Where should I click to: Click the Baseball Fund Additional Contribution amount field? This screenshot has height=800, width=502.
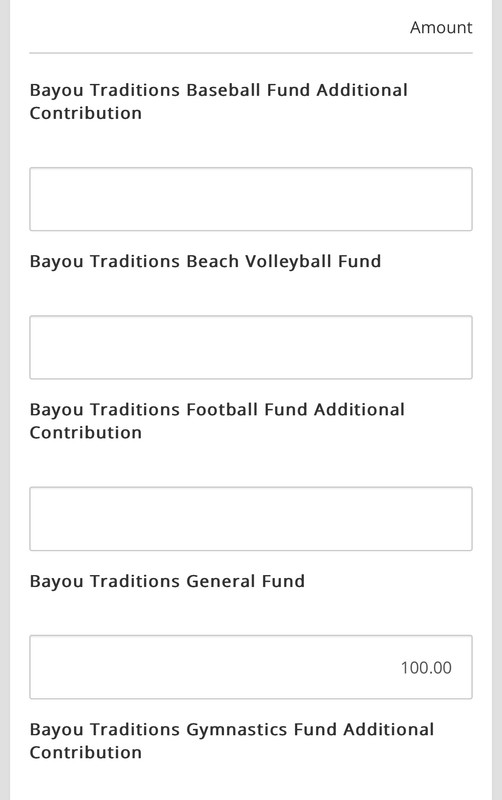click(250, 199)
